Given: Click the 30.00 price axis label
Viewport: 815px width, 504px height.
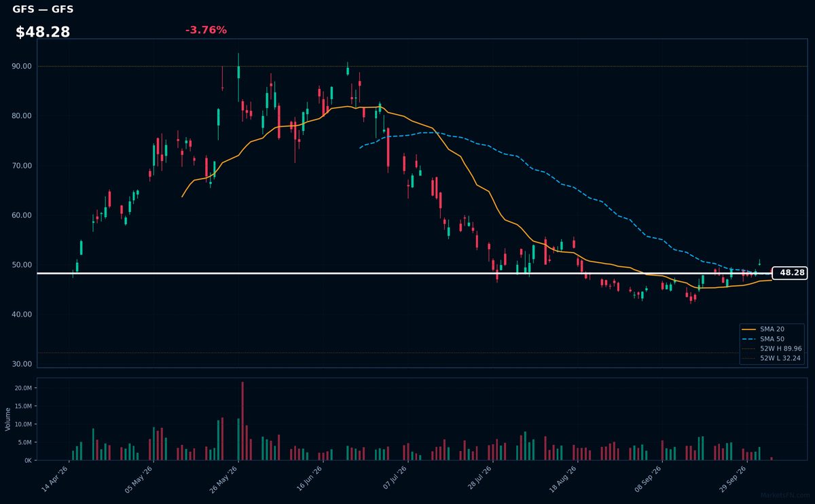Looking at the screenshot, I should pyautogui.click(x=22, y=364).
